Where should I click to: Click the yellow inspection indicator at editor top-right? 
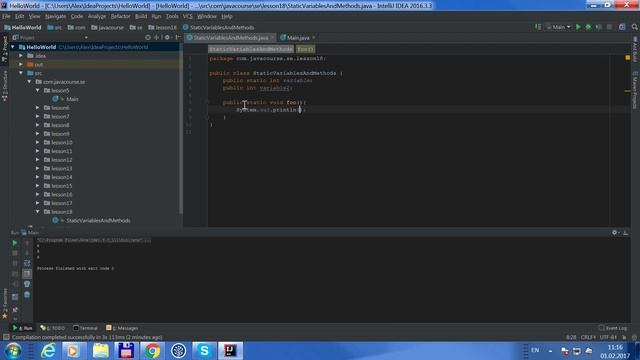[x=627, y=58]
